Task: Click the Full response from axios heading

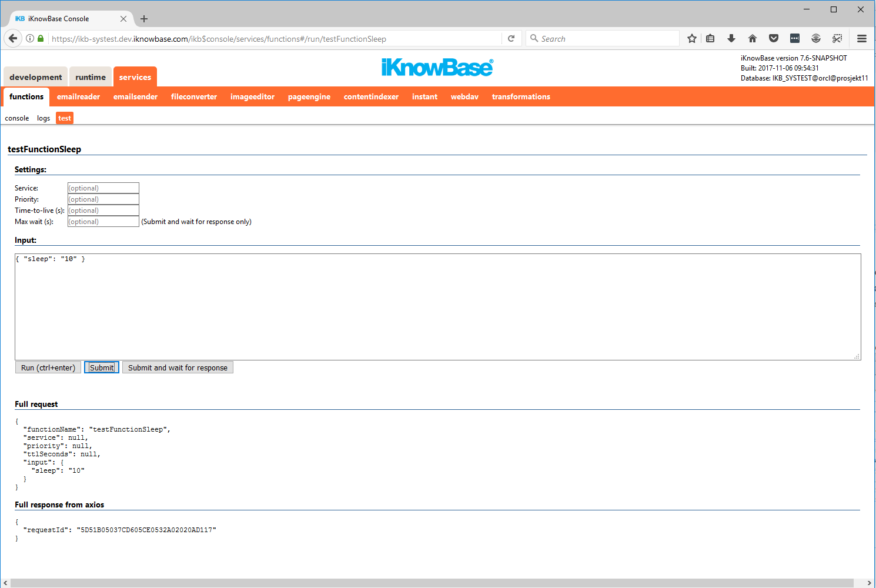Action: (x=59, y=505)
